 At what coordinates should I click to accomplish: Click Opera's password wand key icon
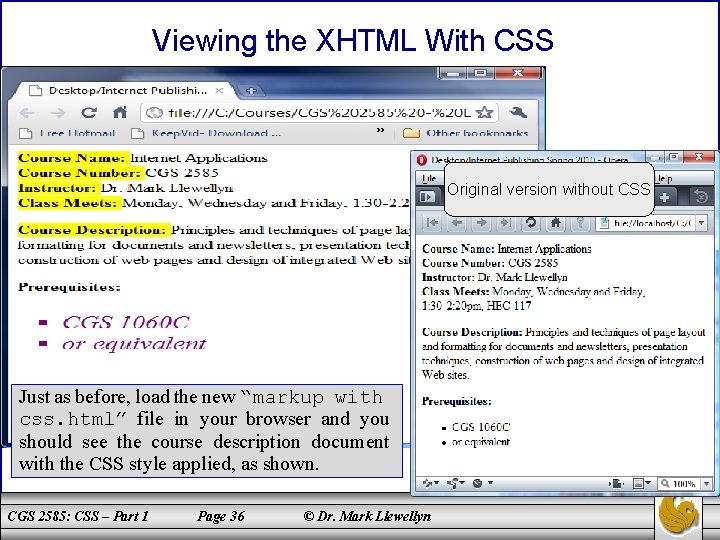[580, 223]
